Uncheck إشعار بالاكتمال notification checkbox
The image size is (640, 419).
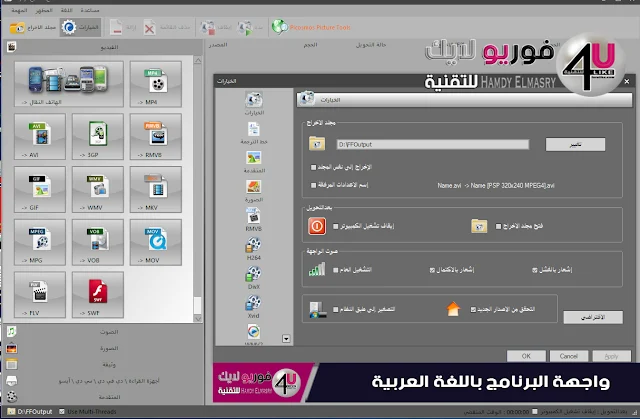tap(432, 270)
